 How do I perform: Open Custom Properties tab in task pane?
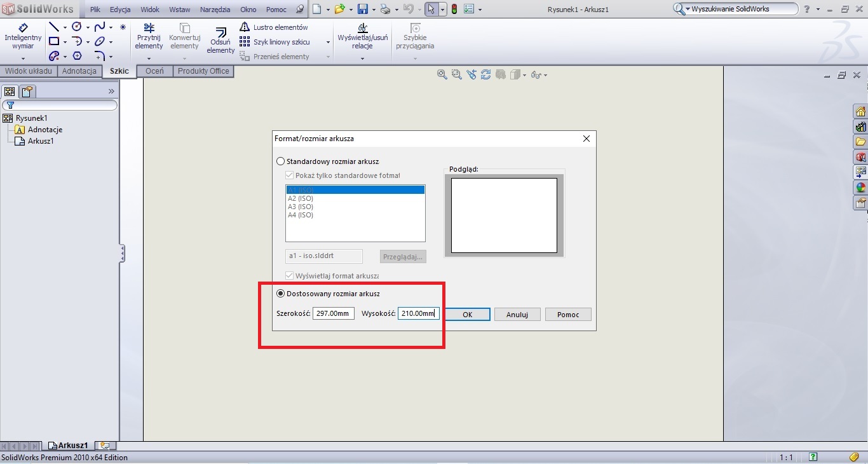pos(860,203)
